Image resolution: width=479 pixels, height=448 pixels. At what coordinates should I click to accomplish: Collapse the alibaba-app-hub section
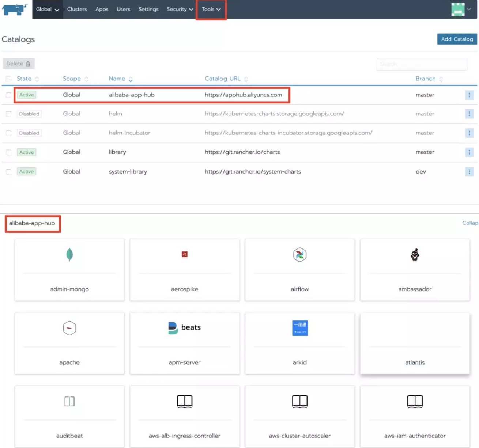(x=471, y=223)
